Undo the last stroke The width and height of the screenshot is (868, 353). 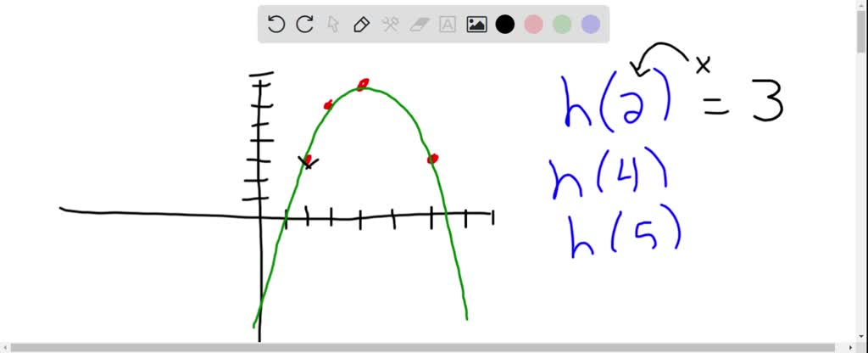pyautogui.click(x=275, y=25)
